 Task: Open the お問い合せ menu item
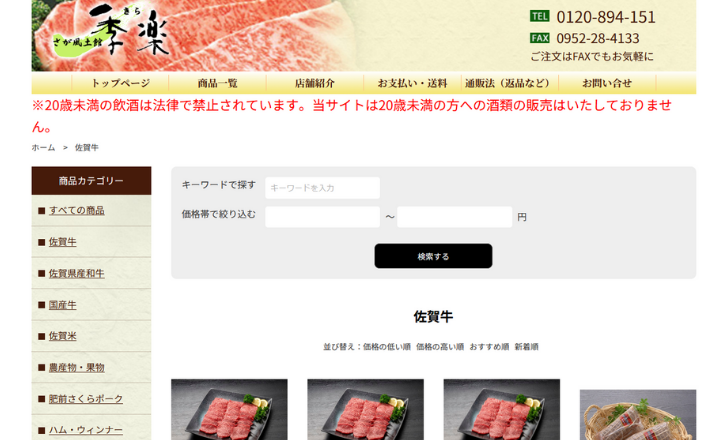pyautogui.click(x=607, y=83)
